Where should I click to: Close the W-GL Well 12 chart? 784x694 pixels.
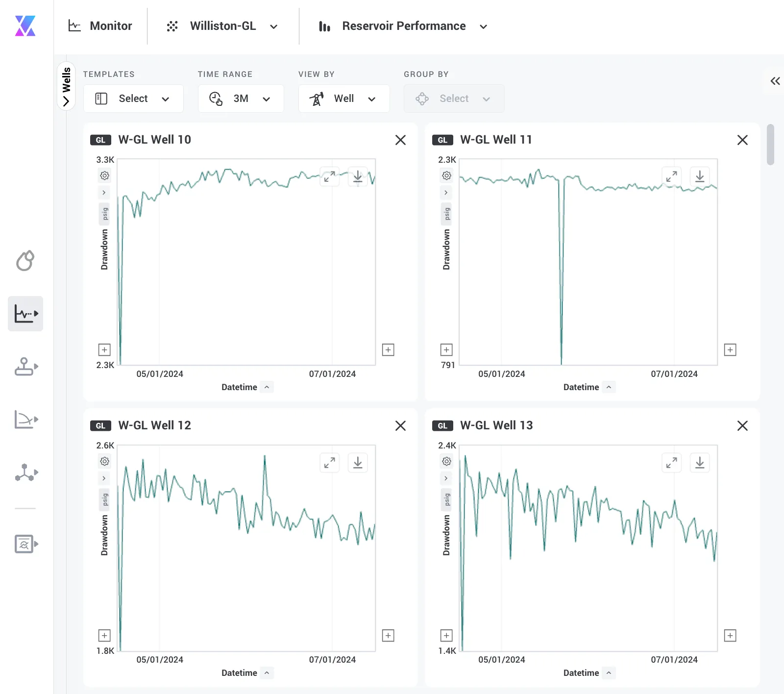[400, 426]
